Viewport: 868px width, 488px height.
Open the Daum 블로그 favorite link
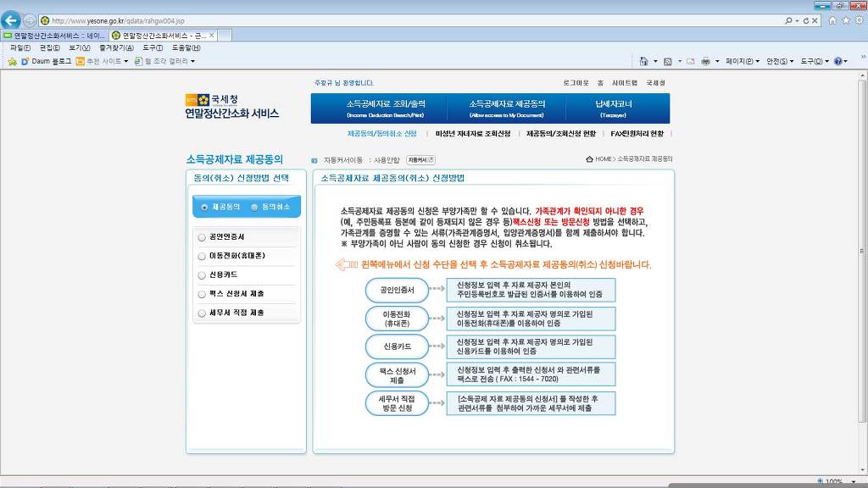tap(47, 61)
